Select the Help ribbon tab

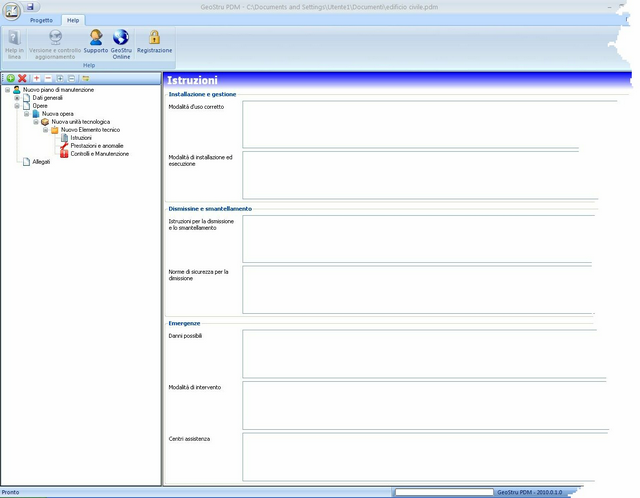73,20
